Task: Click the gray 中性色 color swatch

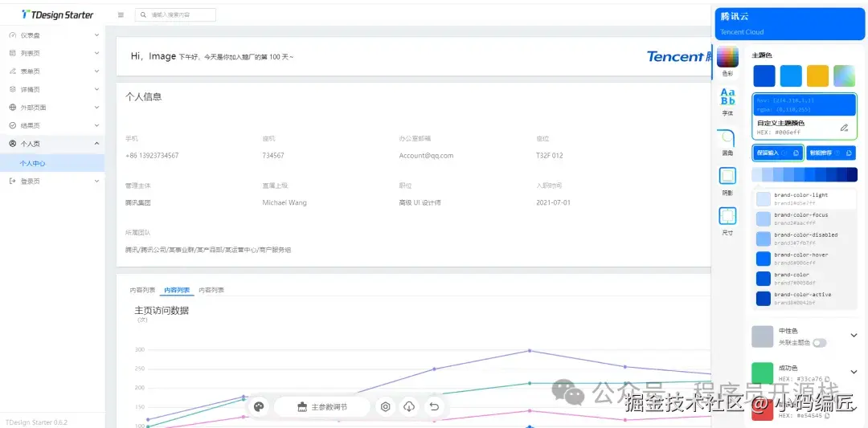Action: (762, 336)
